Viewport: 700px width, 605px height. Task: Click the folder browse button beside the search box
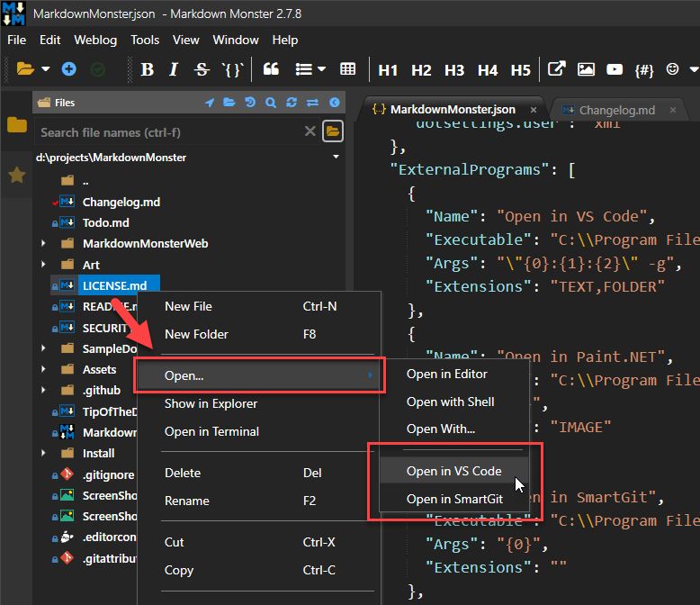click(x=333, y=131)
